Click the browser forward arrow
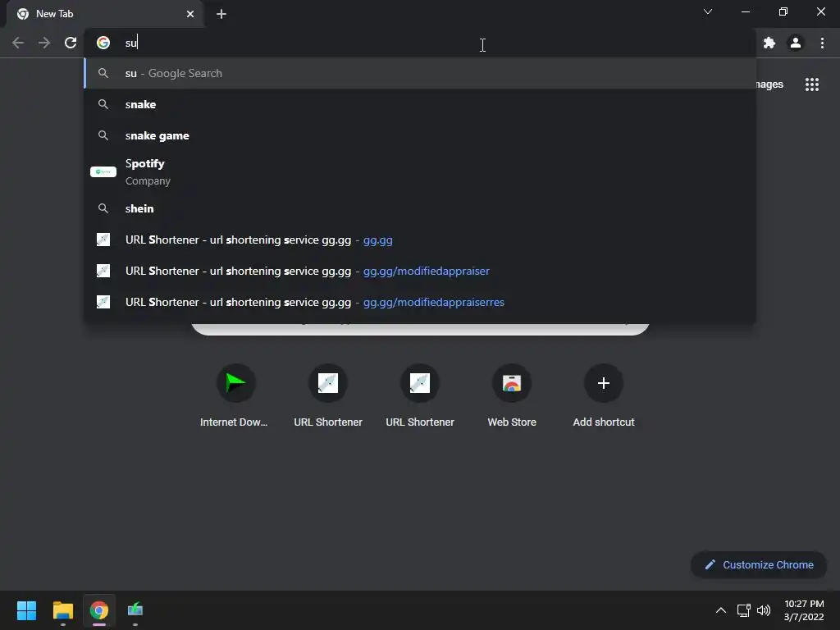This screenshot has height=630, width=840. pos(44,43)
